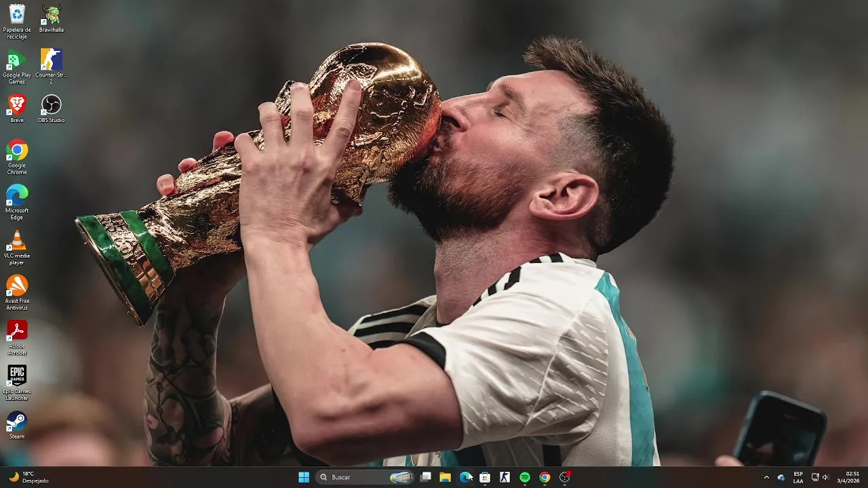
Task: Select the Counter-Strike 2 desktop shortcut
Action: coord(52,67)
